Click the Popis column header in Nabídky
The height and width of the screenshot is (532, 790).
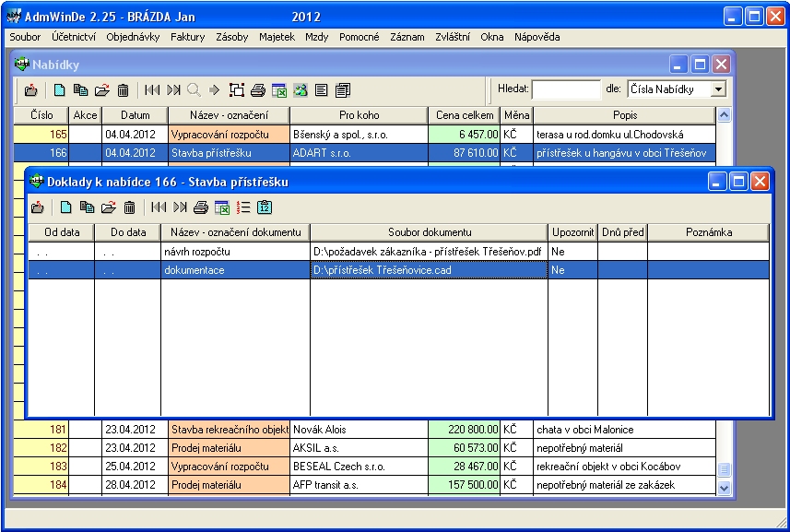click(x=625, y=115)
